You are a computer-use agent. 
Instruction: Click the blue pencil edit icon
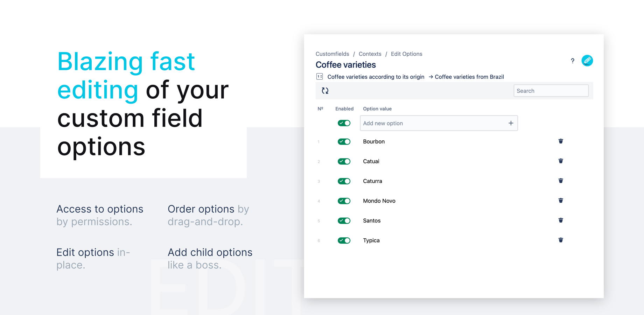point(587,61)
